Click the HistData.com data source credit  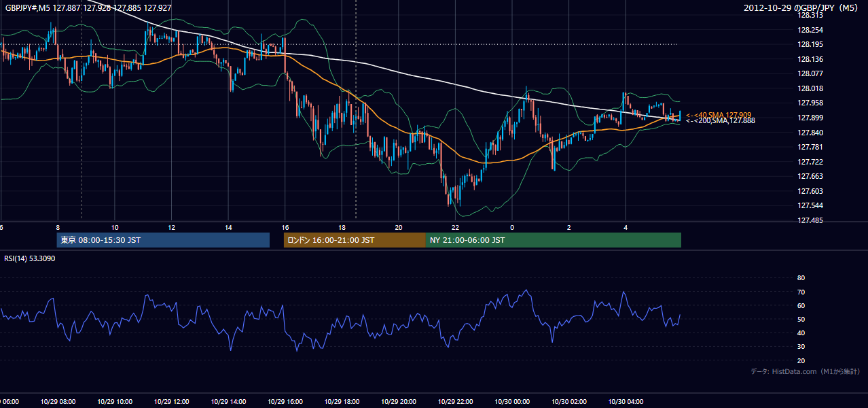pos(805,371)
